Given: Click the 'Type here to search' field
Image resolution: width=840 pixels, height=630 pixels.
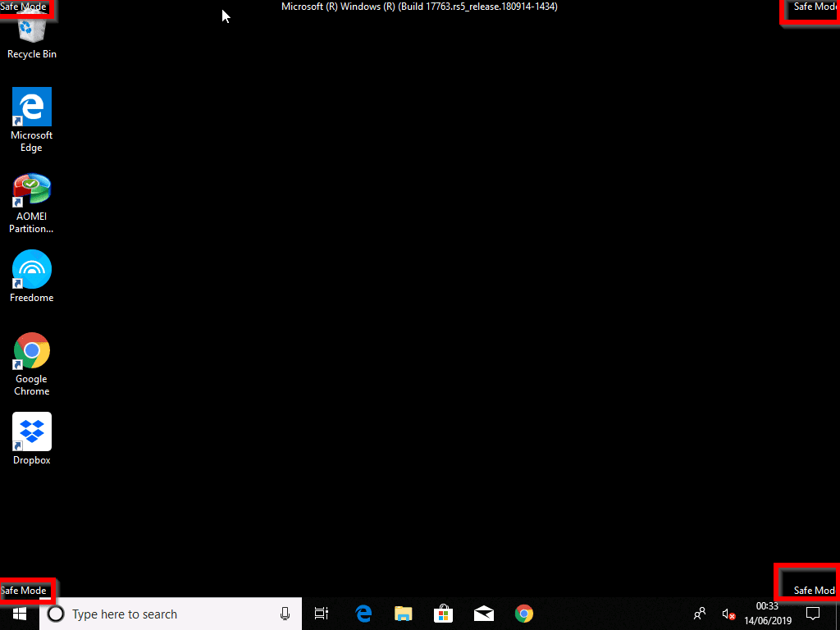Looking at the screenshot, I should [x=171, y=614].
